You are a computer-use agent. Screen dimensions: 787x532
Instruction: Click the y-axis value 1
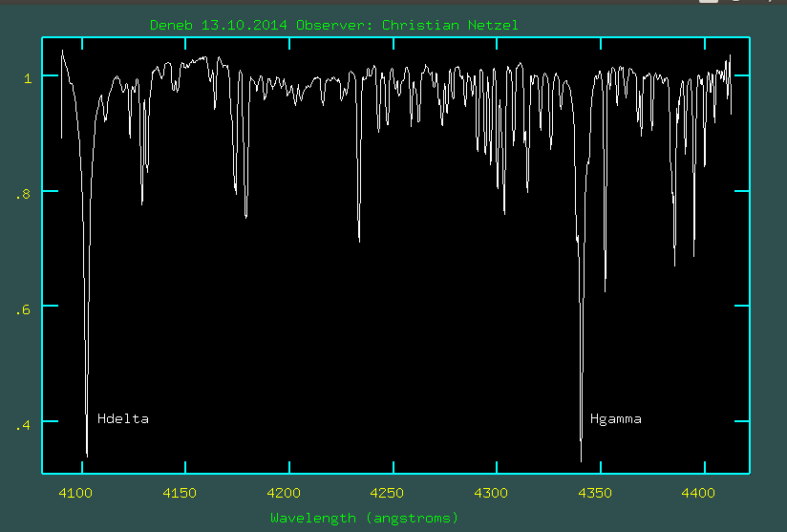(x=28, y=78)
